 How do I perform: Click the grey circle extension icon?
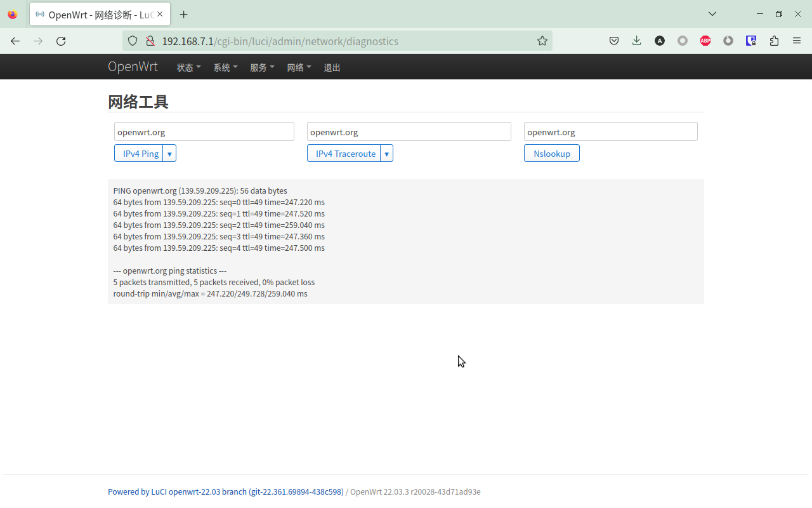(x=683, y=41)
